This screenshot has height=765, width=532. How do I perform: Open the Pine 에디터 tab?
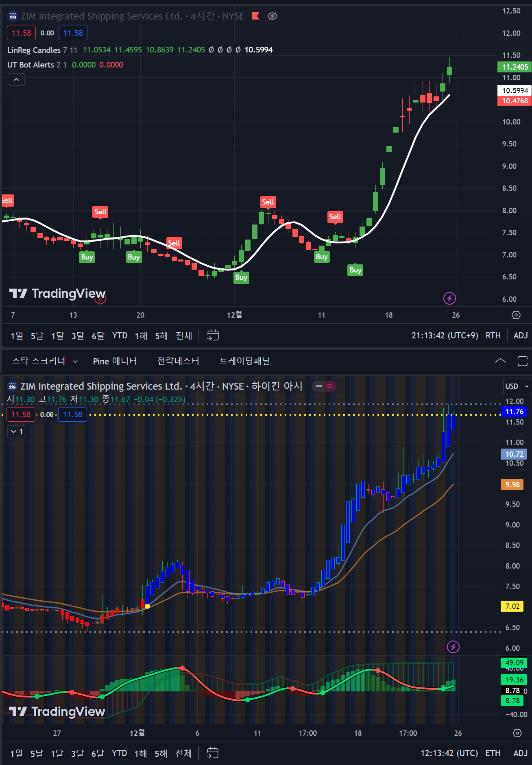point(115,361)
